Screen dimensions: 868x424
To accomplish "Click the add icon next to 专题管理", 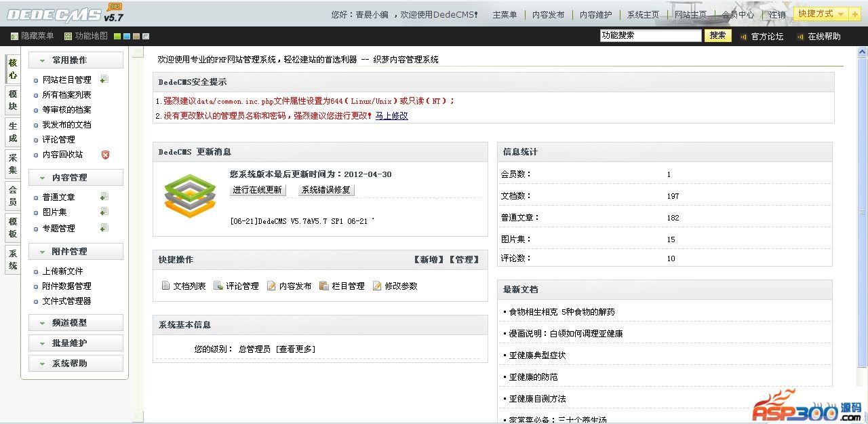I will [104, 228].
